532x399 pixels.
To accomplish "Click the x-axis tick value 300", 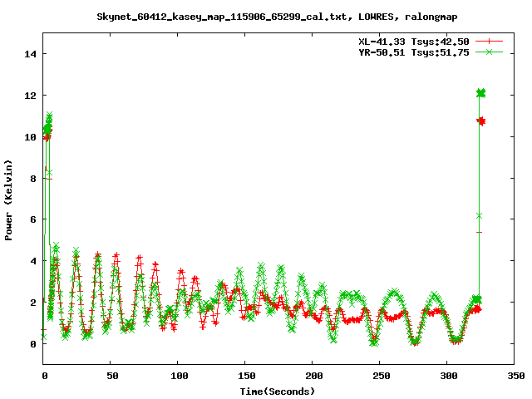I will [x=449, y=376].
